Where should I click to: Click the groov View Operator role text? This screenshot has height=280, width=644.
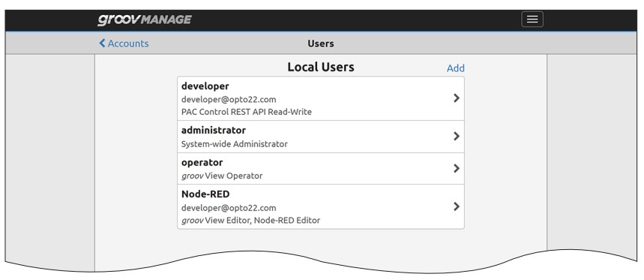[x=222, y=176]
